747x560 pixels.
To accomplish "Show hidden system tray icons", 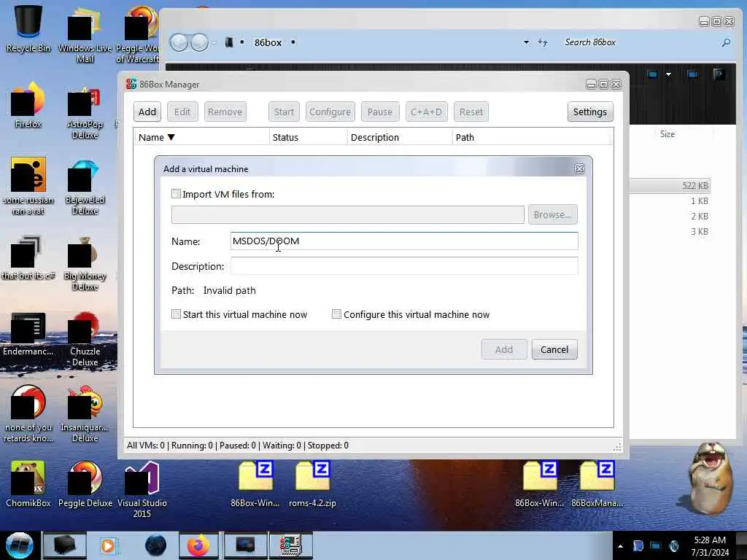I will tap(620, 546).
